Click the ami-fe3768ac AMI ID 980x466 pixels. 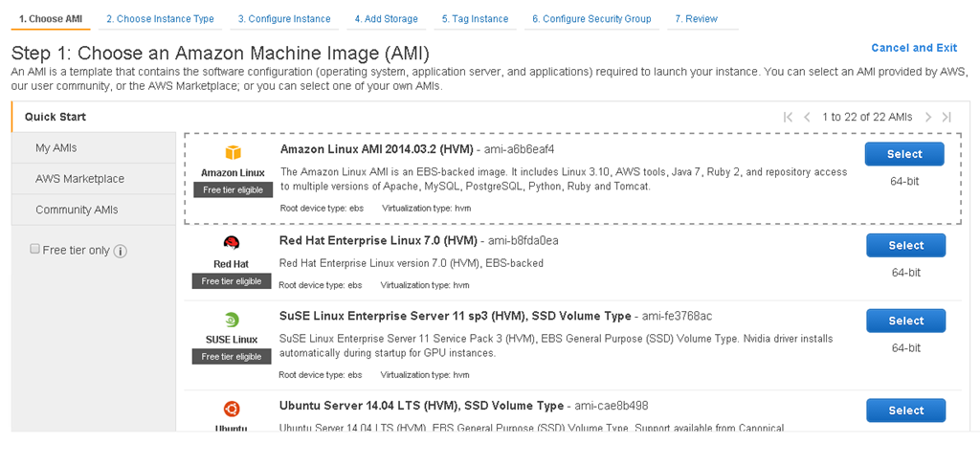point(677,316)
